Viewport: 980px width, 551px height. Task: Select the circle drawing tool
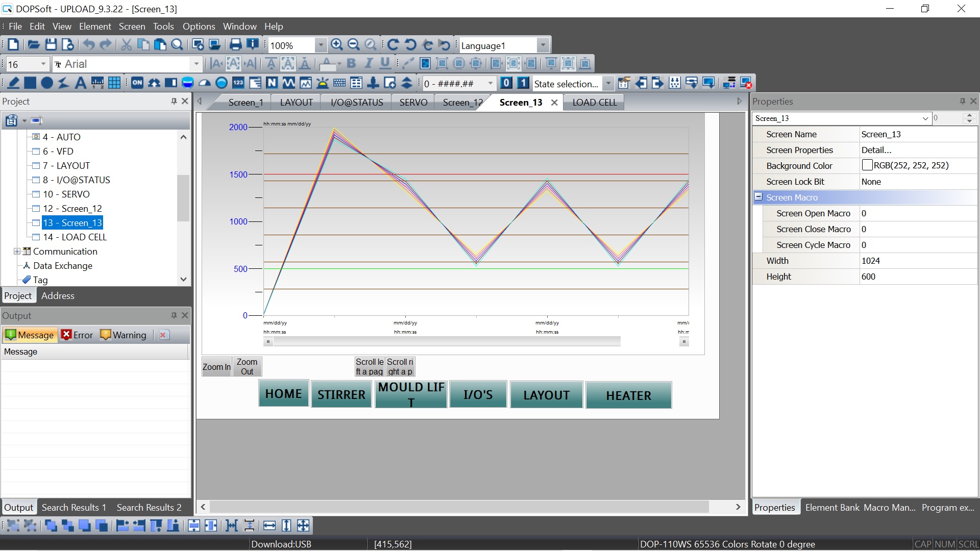47,83
